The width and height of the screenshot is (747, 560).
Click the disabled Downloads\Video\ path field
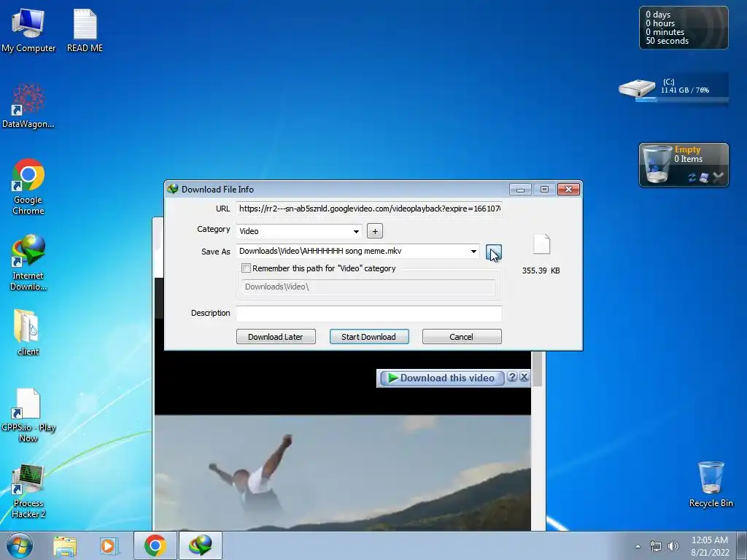tap(368, 287)
